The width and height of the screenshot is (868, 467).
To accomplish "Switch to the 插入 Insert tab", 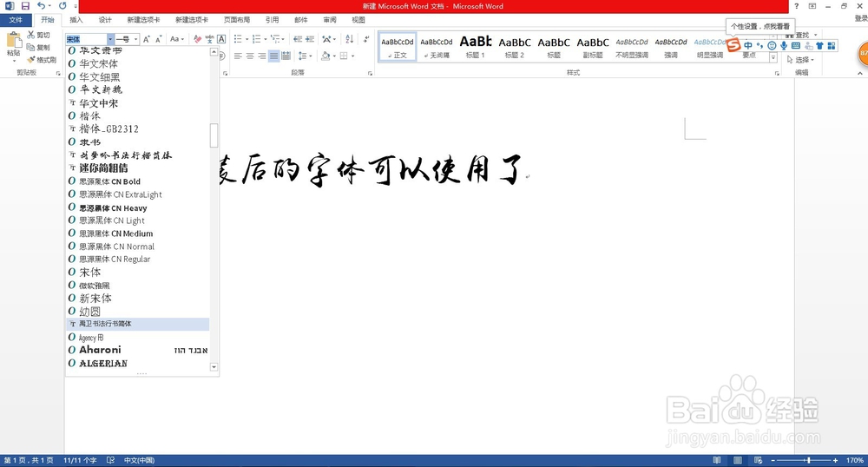I will pyautogui.click(x=76, y=20).
